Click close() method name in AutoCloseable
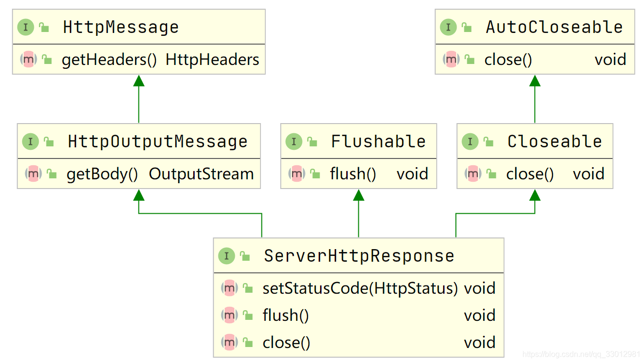 tap(508, 60)
